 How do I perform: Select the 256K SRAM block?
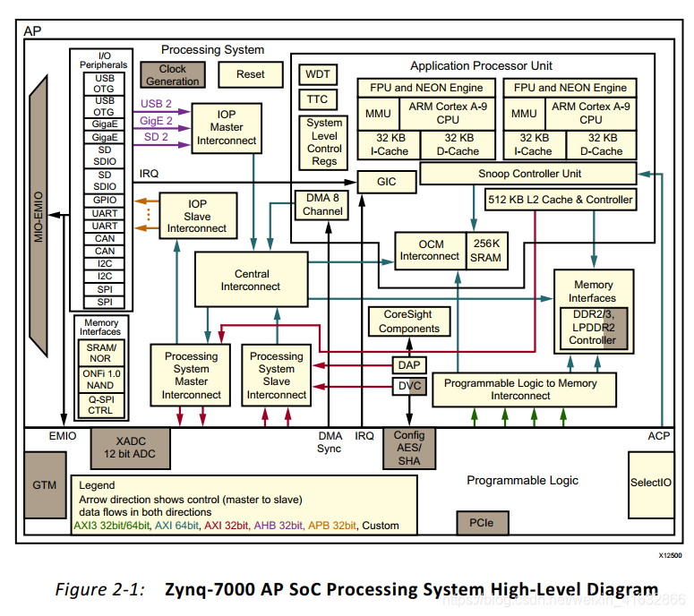point(487,251)
